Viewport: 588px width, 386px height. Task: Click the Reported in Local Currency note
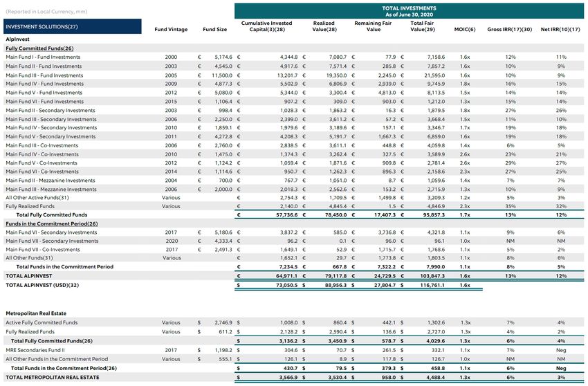46,12
